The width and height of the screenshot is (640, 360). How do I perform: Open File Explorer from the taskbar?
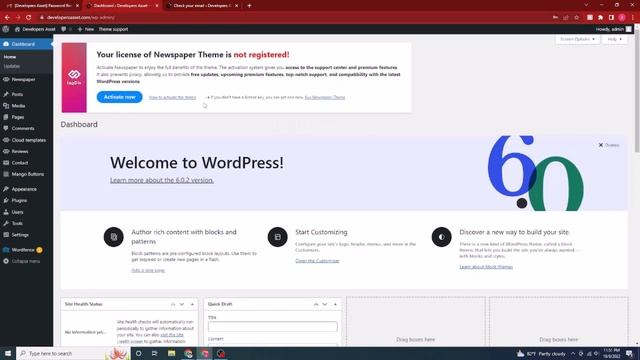pos(171,353)
